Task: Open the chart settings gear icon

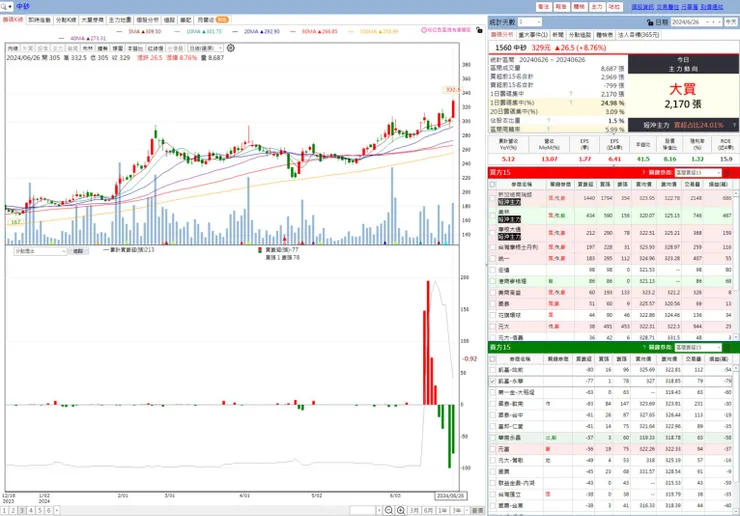Action: [231, 48]
